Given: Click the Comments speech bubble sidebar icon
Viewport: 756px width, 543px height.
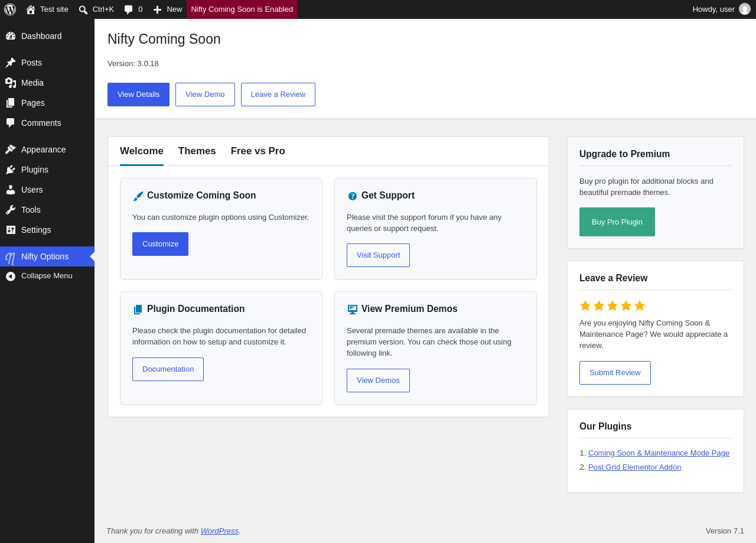Looking at the screenshot, I should 11,123.
